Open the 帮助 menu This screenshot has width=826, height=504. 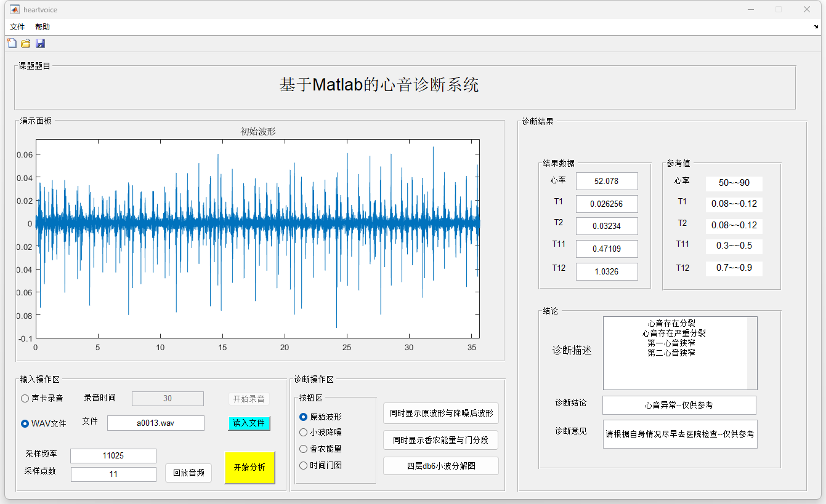pos(43,27)
